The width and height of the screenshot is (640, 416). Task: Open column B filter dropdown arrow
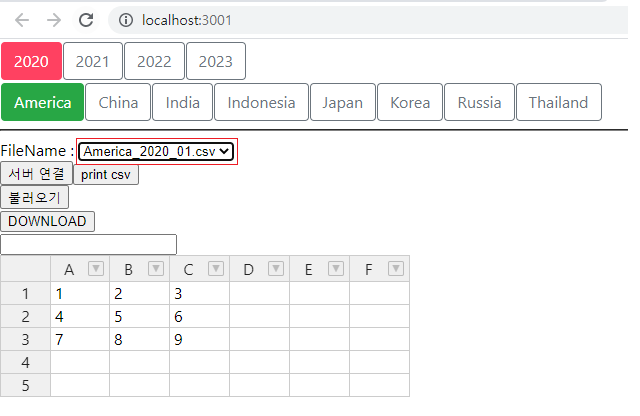pos(156,269)
